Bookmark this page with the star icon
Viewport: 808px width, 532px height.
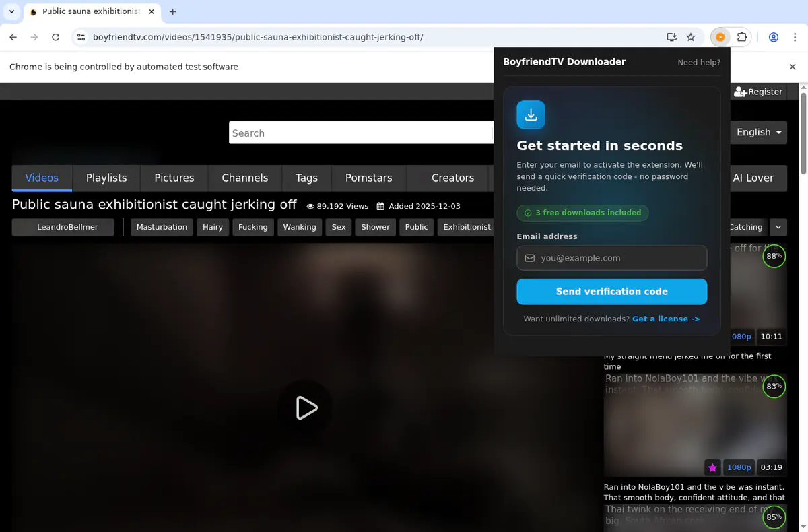click(691, 37)
